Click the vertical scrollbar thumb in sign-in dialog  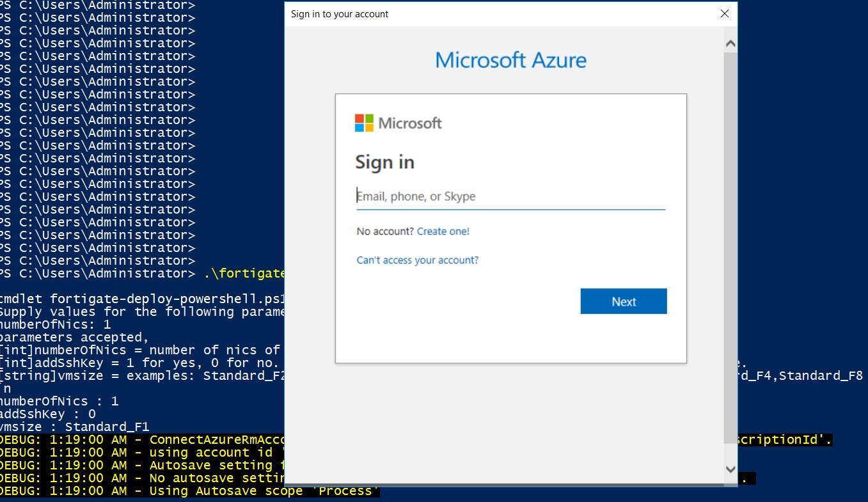coord(730,248)
